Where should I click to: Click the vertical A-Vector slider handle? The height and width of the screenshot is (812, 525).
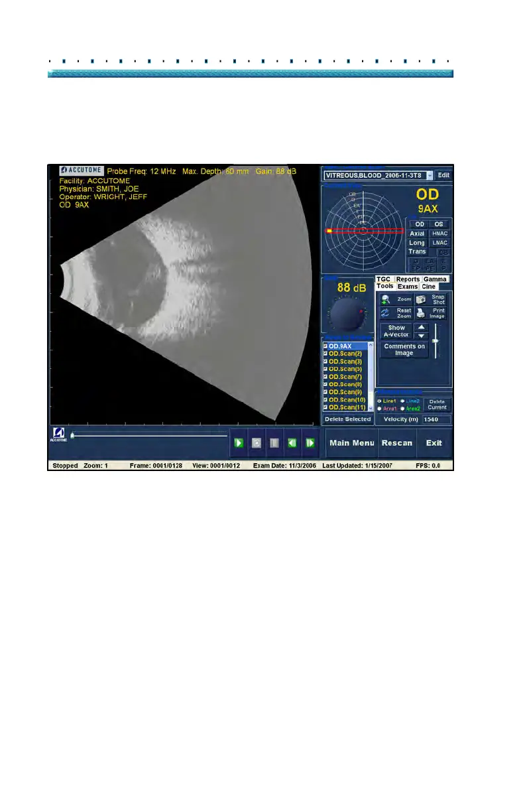(436, 341)
